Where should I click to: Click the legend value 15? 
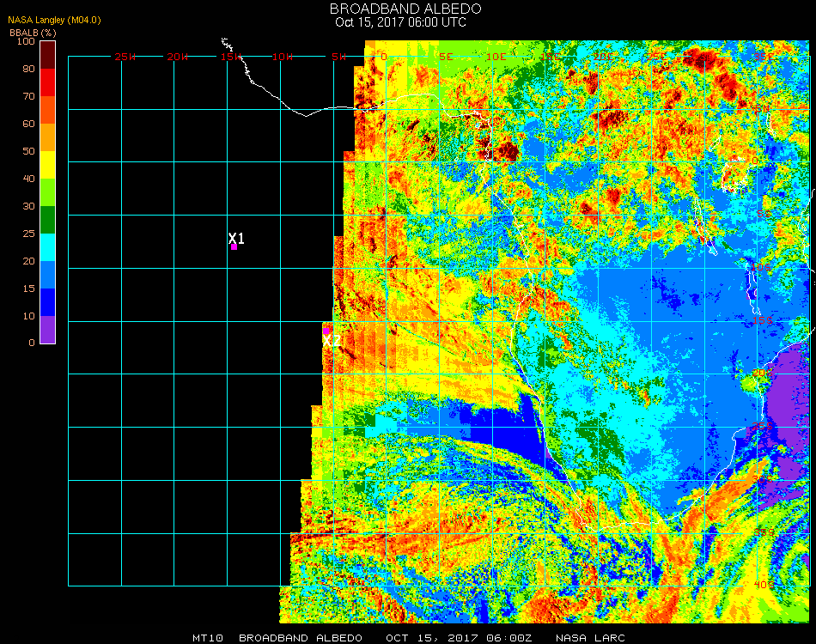click(x=28, y=289)
